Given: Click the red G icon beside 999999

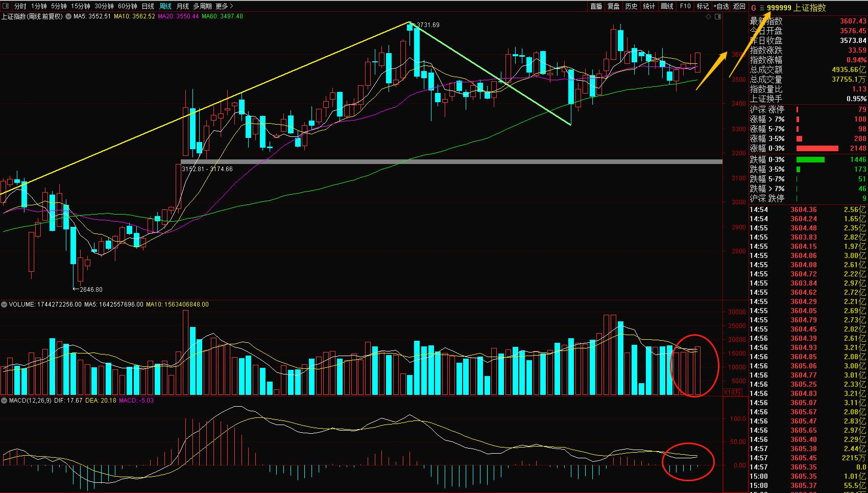Looking at the screenshot, I should tap(754, 8).
